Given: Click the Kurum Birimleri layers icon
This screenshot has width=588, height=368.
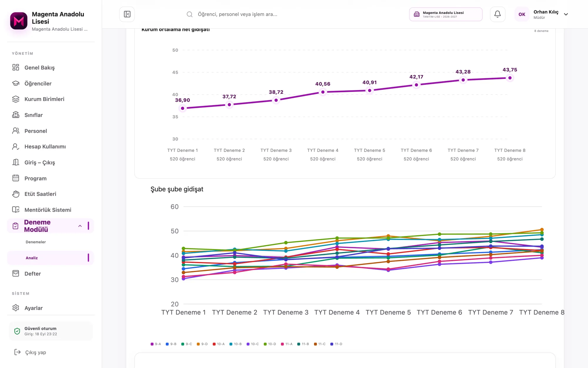Looking at the screenshot, I should 16,99.
